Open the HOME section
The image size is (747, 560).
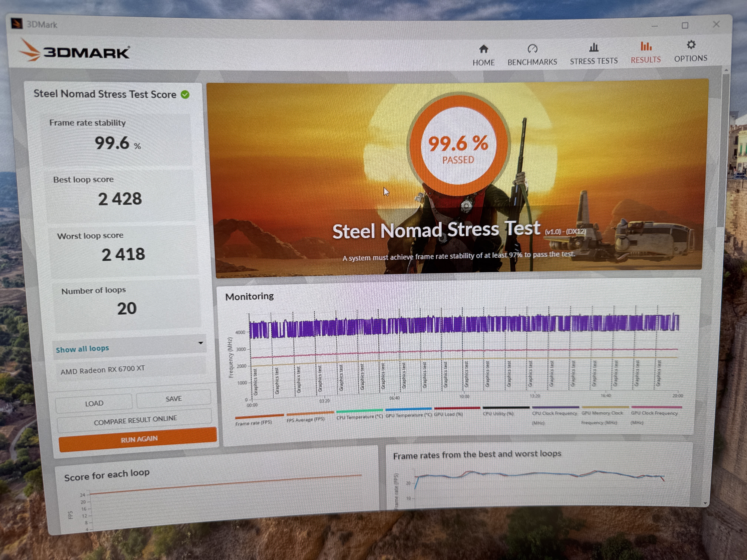click(483, 55)
